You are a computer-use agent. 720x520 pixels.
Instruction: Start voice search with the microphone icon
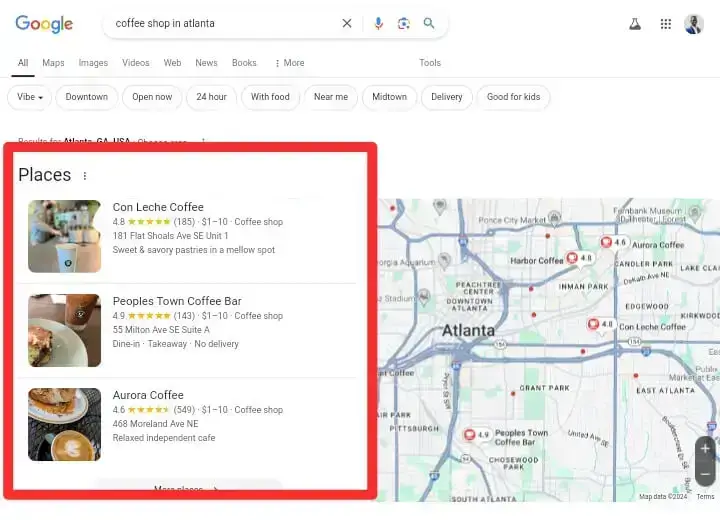pos(378,23)
